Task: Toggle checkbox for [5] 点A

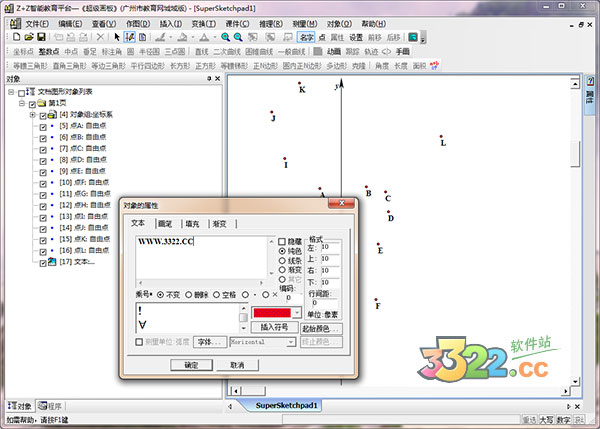Action: [x=43, y=127]
